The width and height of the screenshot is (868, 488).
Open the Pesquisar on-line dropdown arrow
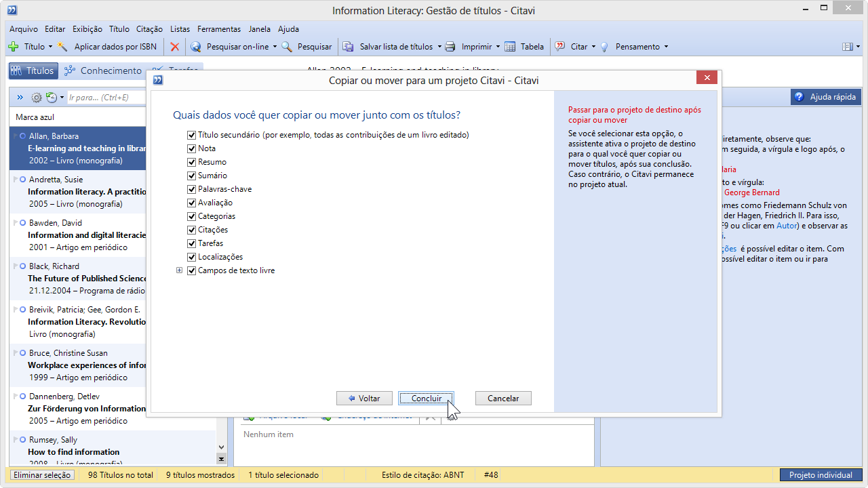pos(275,47)
